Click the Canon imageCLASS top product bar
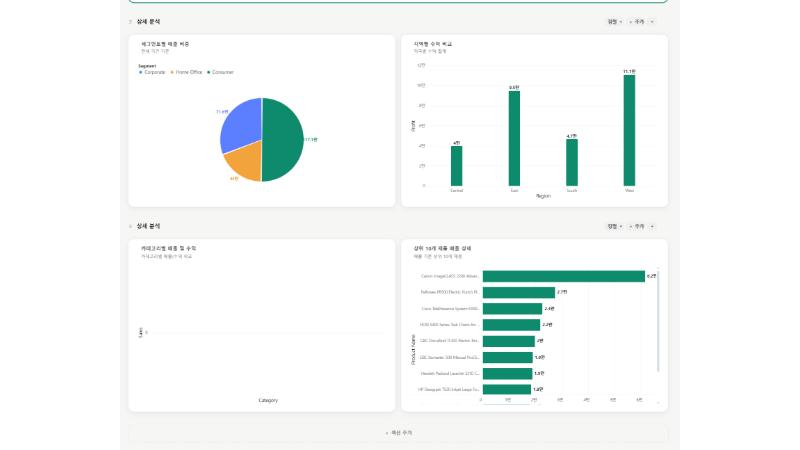This screenshot has height=450, width=800. pos(564,276)
